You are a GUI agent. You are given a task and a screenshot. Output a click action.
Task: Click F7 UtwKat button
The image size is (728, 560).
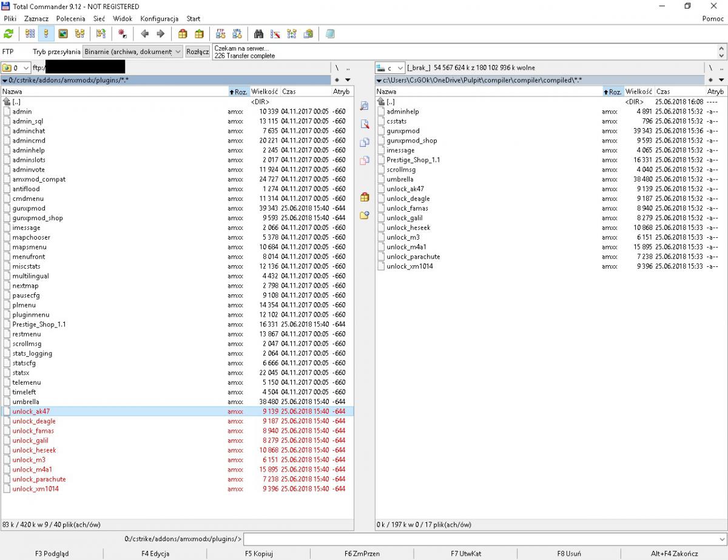[466, 553]
